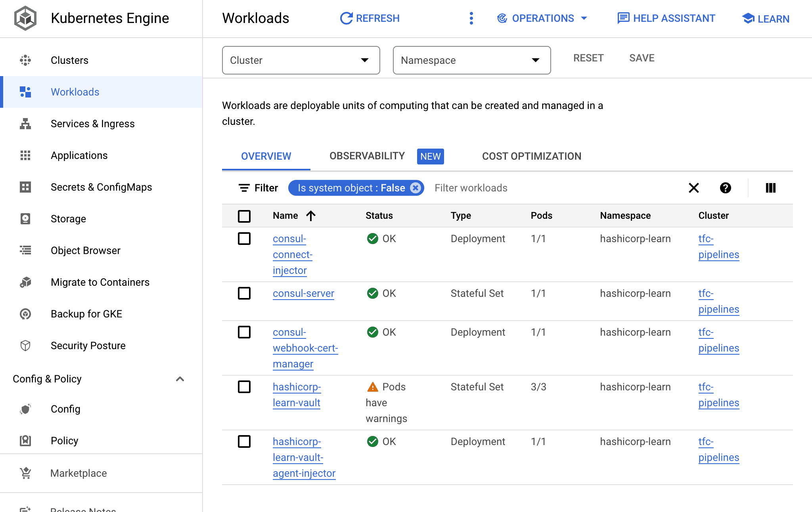Switch to the Observability tab
Viewport: 812px width, 512px height.
click(x=366, y=156)
